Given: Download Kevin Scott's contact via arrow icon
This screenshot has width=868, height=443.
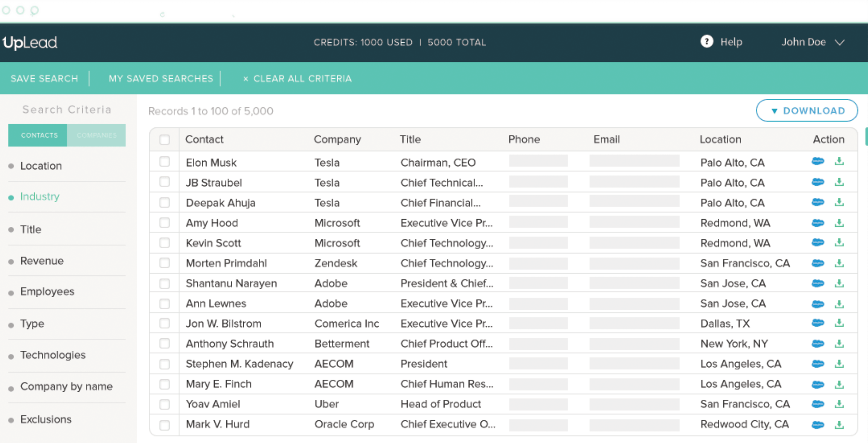Looking at the screenshot, I should point(839,242).
